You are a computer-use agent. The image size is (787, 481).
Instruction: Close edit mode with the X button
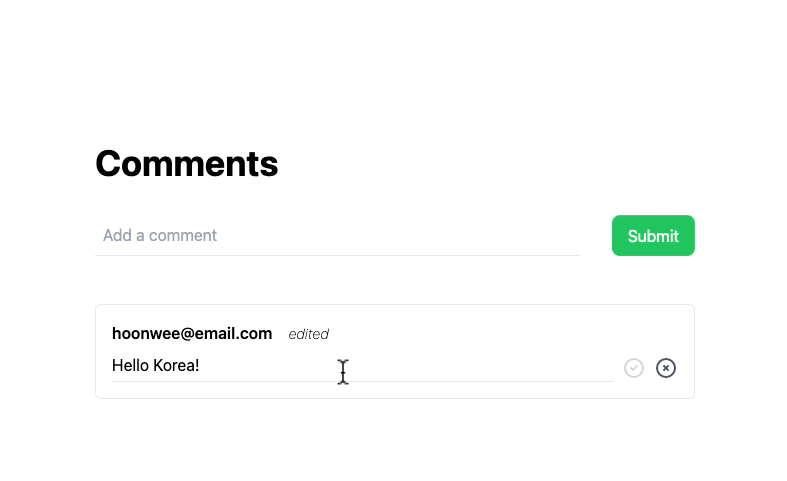pyautogui.click(x=666, y=368)
